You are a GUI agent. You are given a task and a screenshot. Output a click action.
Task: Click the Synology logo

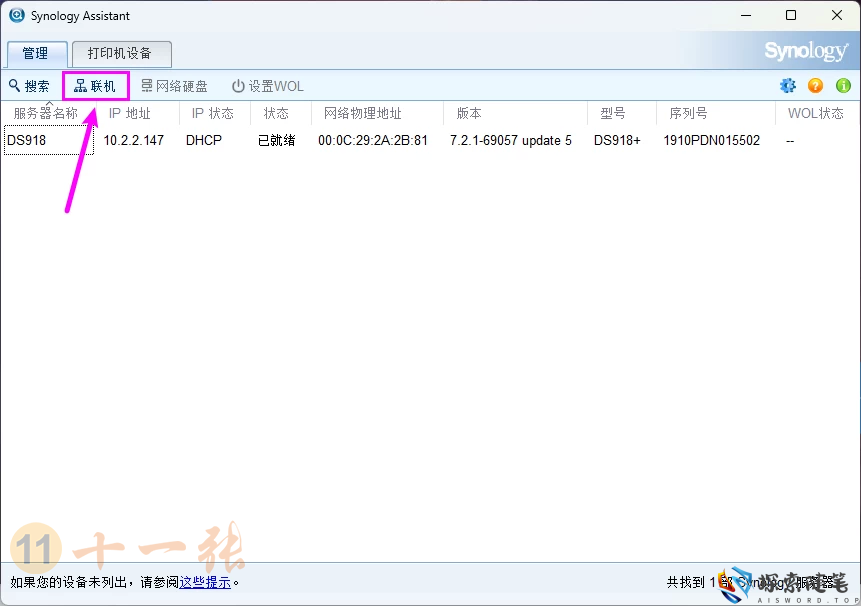pos(806,49)
